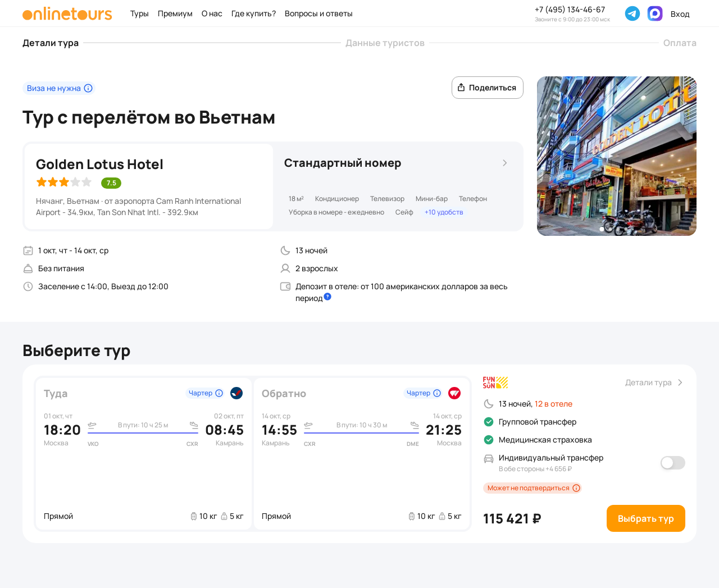Click the 'Кондиционер' amenity label

[337, 199]
